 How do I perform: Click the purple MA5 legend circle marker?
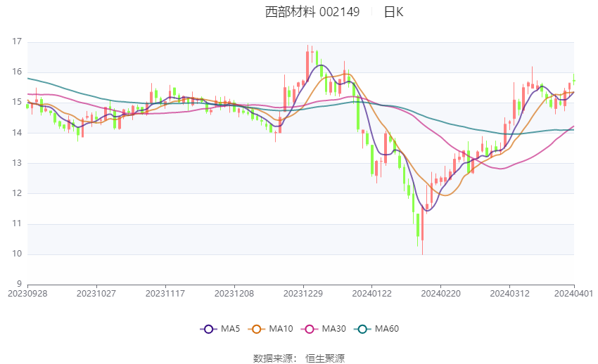208,329
